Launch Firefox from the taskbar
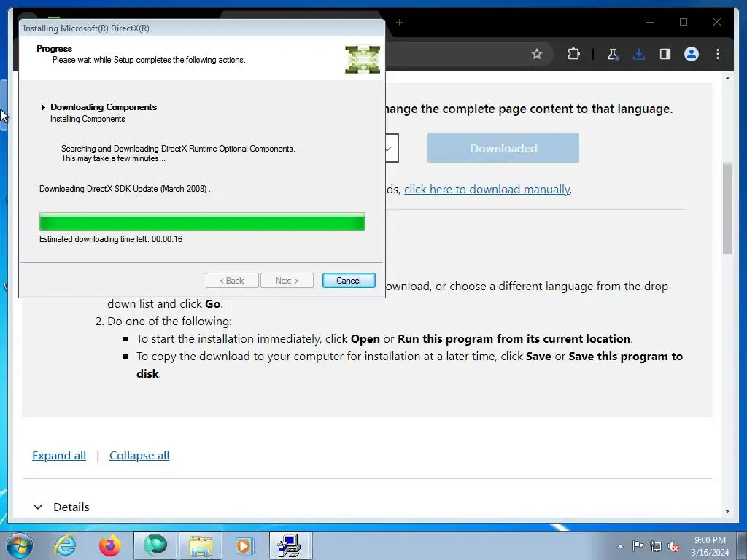 tap(110, 545)
